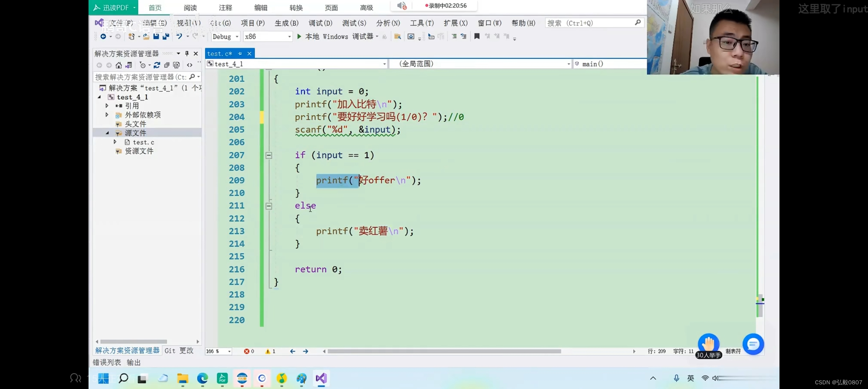This screenshot has height=389, width=868.
Task: Expand the 外部依赖项 node
Action: [107, 115]
